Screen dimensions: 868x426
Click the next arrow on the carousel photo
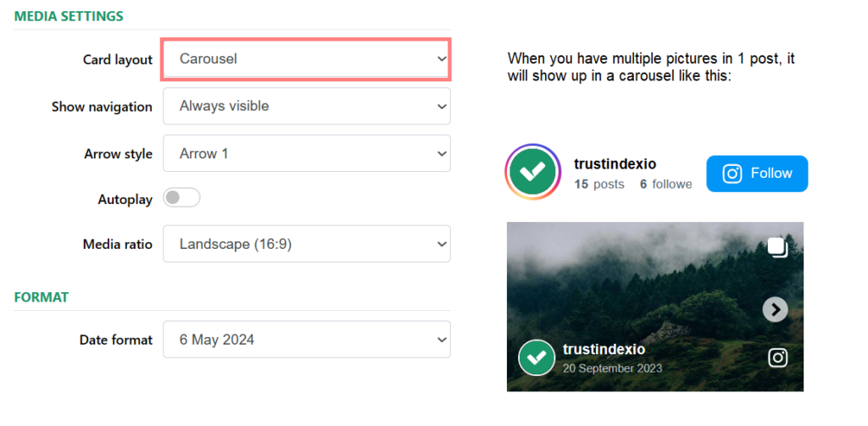[775, 310]
